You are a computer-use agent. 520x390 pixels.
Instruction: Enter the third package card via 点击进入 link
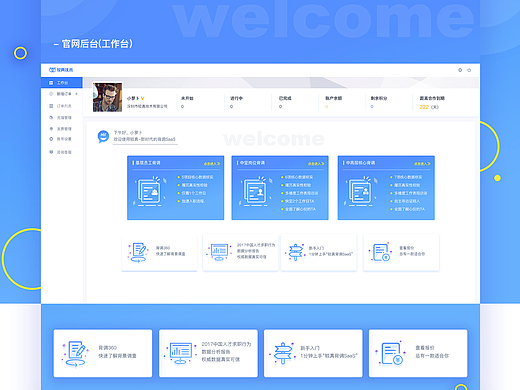422,164
